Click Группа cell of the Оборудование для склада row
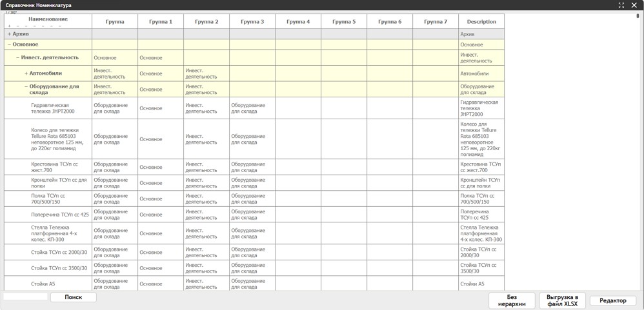644x310 pixels. tap(115, 90)
